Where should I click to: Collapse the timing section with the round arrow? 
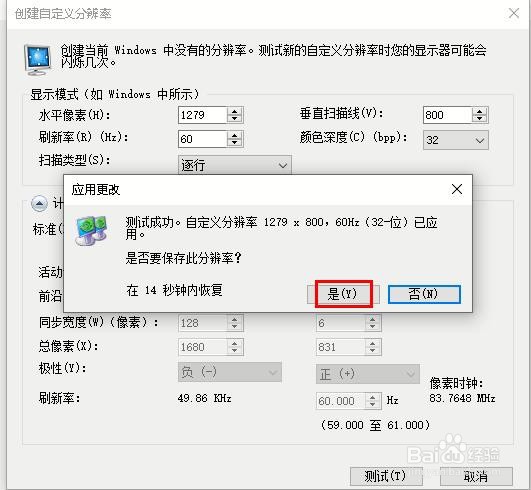[39, 204]
